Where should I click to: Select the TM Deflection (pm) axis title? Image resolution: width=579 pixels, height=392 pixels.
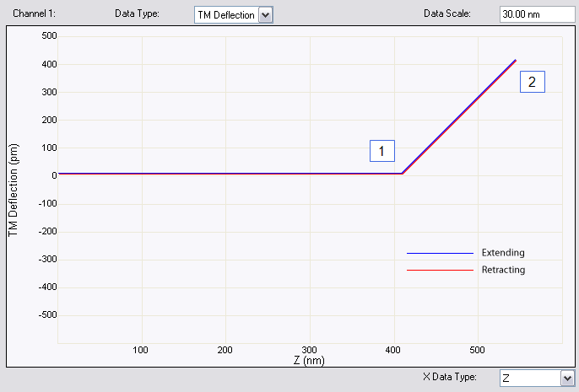point(14,190)
